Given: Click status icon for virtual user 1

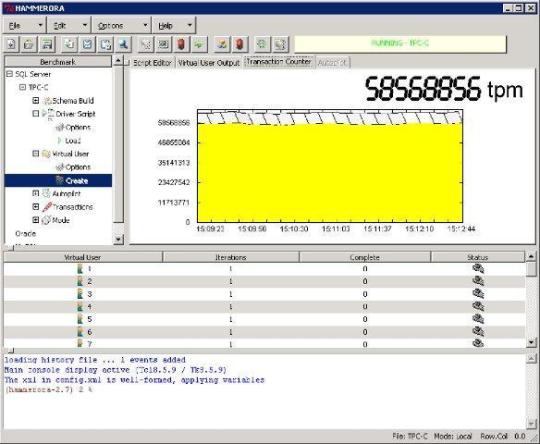Looking at the screenshot, I should [478, 269].
